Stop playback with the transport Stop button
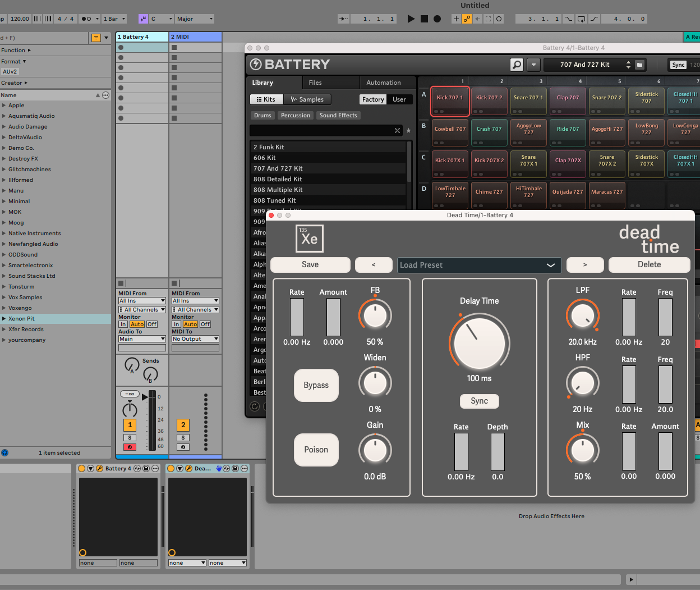Viewport: 700px width, 590px height. [424, 19]
